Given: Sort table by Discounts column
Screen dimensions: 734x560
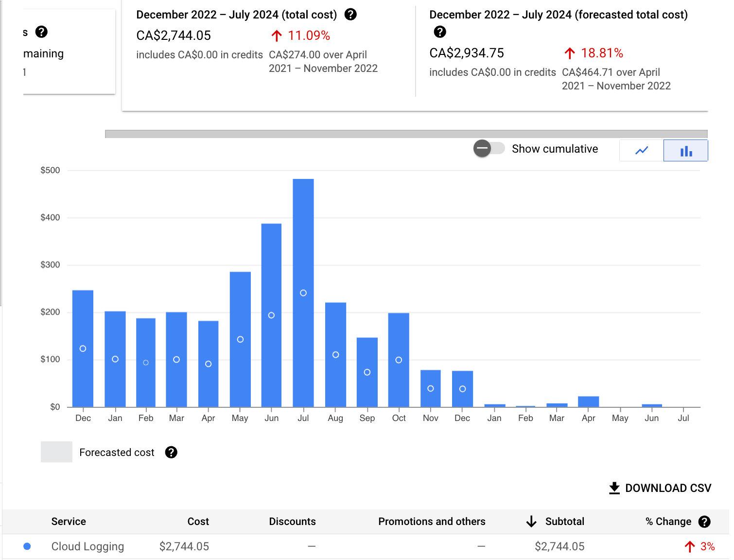Looking at the screenshot, I should [x=293, y=522].
